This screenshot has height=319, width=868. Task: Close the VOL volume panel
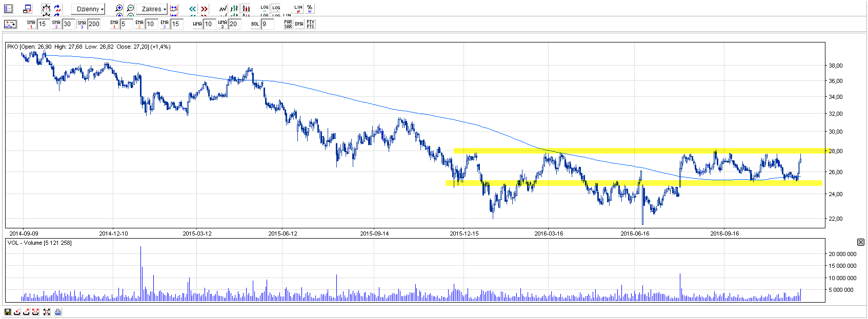[x=861, y=242]
